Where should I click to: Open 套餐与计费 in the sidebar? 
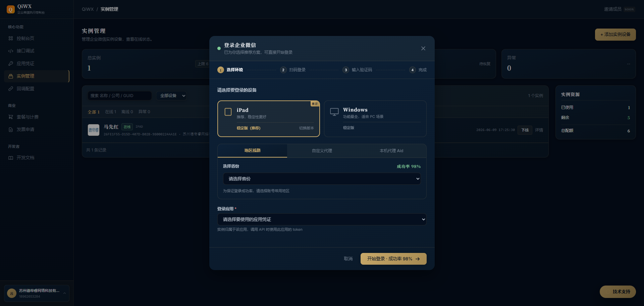tap(37, 117)
